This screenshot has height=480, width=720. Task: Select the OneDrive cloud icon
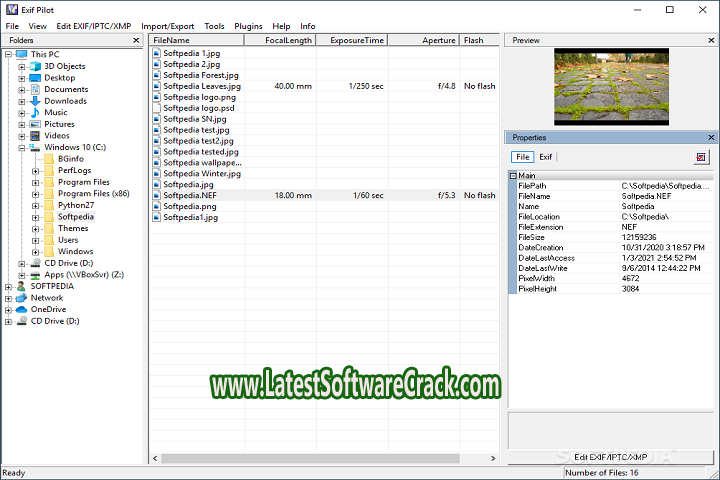[22, 309]
